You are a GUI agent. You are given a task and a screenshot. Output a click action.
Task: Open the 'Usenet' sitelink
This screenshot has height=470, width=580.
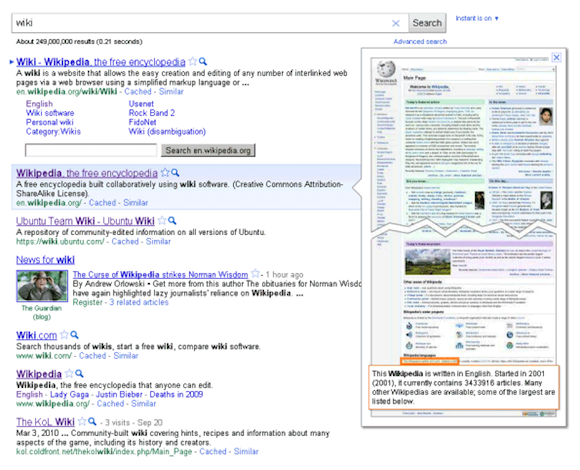(x=141, y=104)
